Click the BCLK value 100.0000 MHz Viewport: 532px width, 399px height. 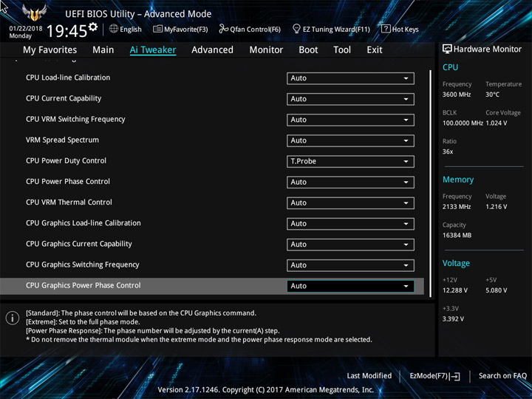point(463,123)
